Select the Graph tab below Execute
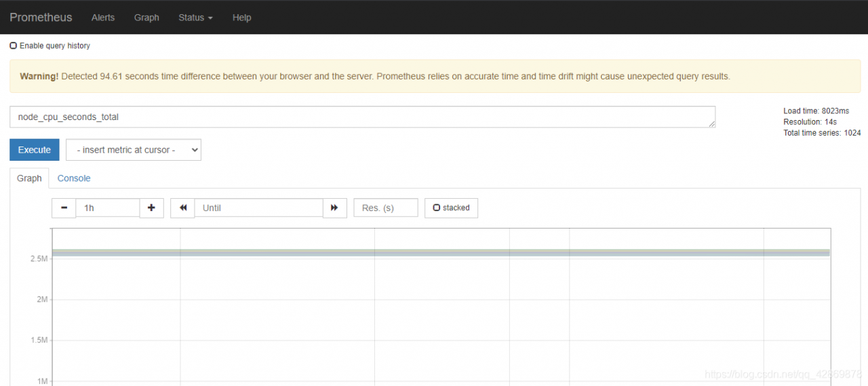 point(29,178)
